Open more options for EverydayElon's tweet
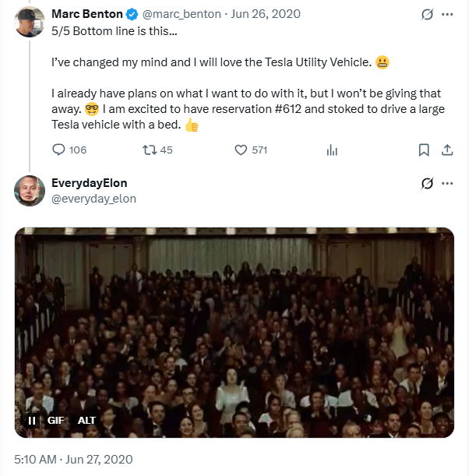The height and width of the screenshot is (476, 472). (x=447, y=183)
